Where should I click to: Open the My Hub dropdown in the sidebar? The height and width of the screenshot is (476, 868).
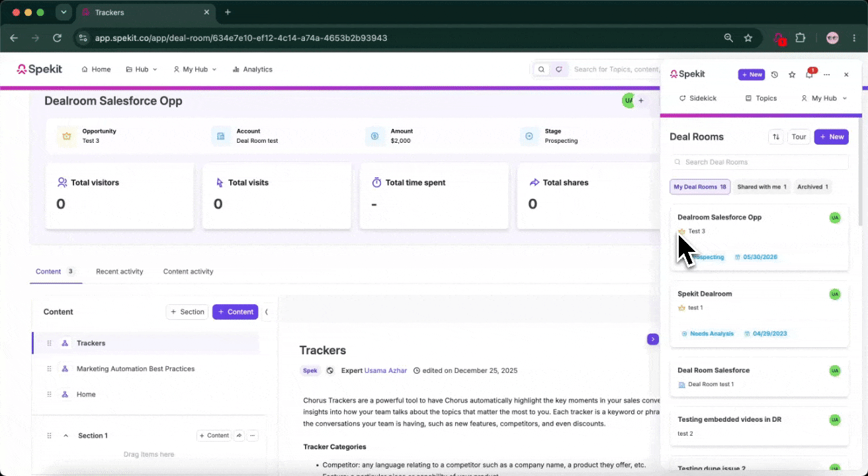pyautogui.click(x=824, y=98)
